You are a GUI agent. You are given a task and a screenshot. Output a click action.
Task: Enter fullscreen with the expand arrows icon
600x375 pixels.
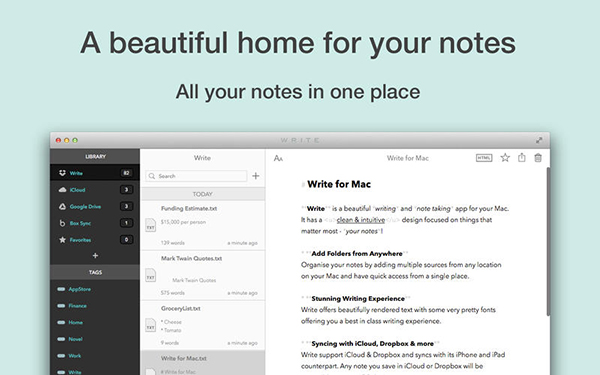click(x=539, y=140)
